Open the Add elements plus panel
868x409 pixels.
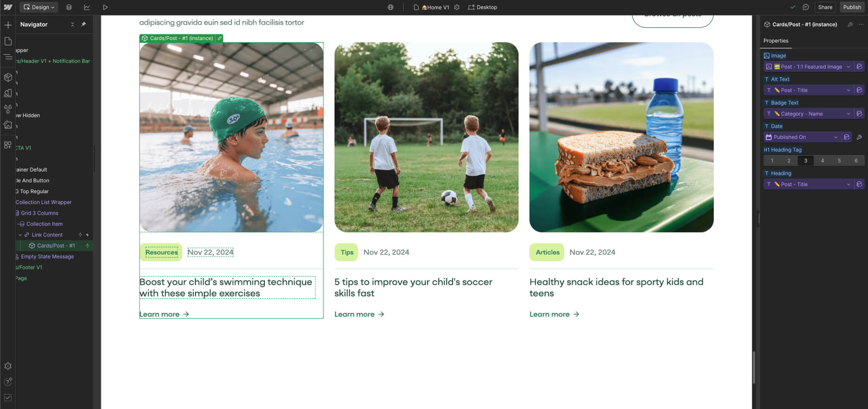pyautogui.click(x=8, y=25)
